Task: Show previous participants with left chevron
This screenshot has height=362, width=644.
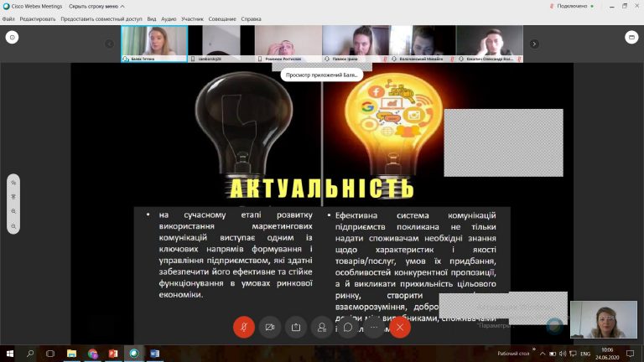Action: (109, 44)
